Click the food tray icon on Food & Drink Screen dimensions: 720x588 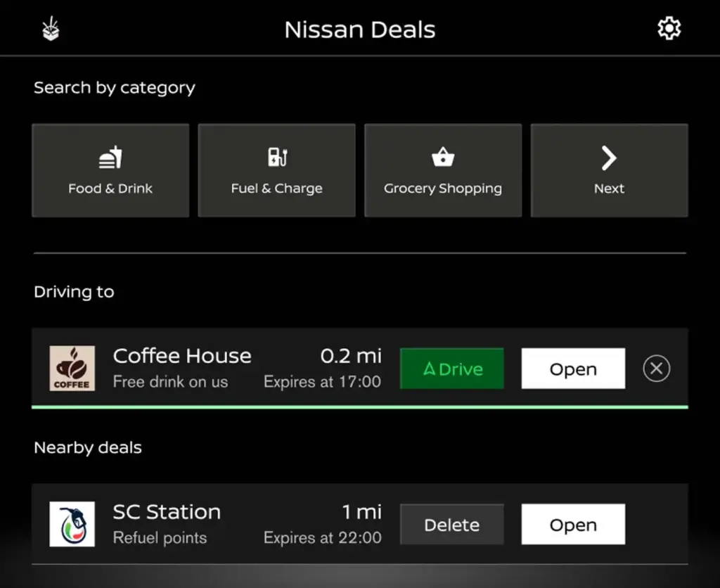110,155
